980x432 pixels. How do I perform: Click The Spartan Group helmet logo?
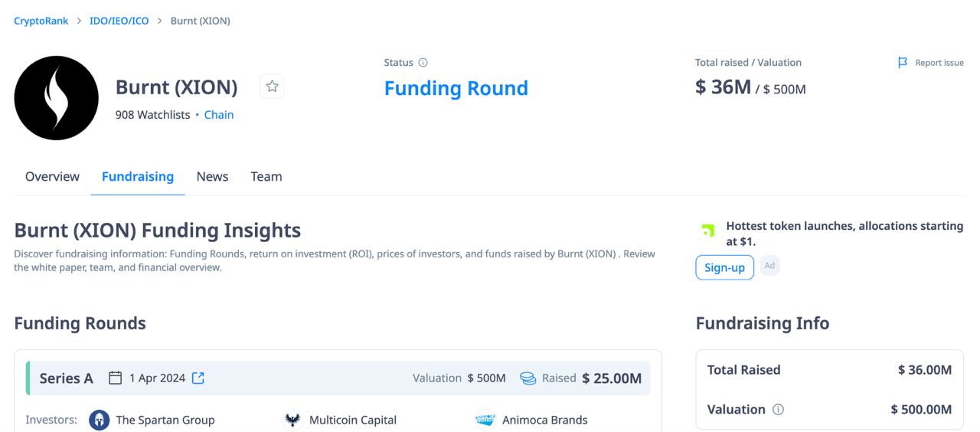100,420
